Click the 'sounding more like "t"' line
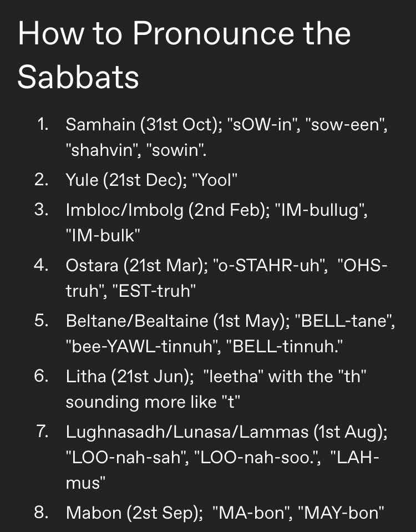Screen dimensions: 416x532 click(x=153, y=402)
